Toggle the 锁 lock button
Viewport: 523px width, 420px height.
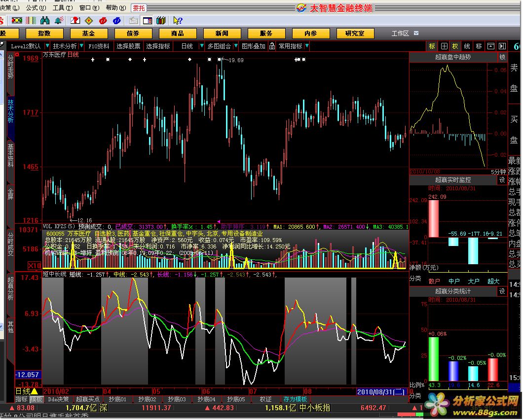click(502, 57)
